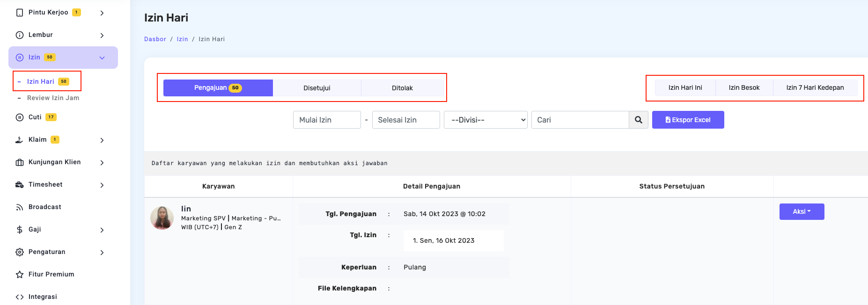Screen dimensions: 868x305
Task: Open Review Izin Jam submenu item
Action: click(53, 98)
